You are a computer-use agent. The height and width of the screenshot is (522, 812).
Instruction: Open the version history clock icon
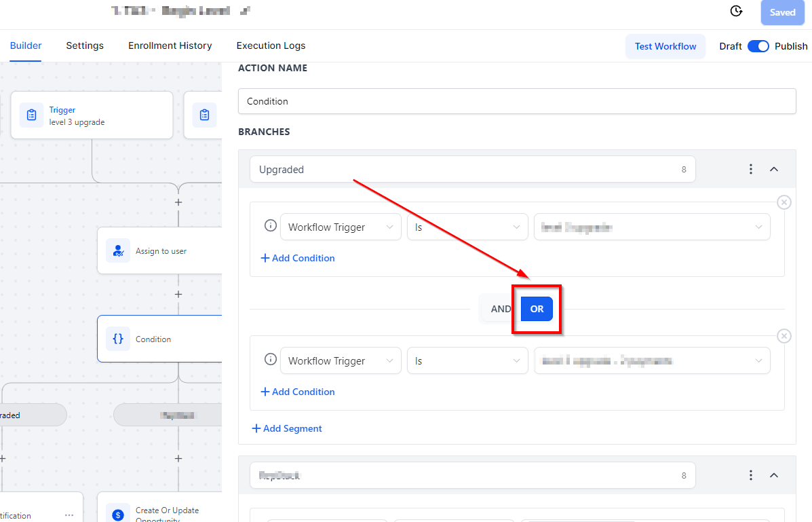(x=736, y=11)
